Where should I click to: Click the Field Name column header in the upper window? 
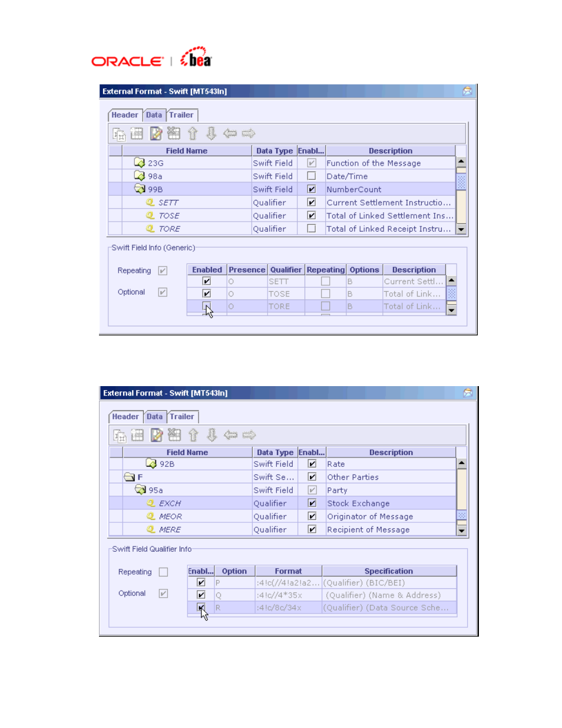click(x=187, y=151)
